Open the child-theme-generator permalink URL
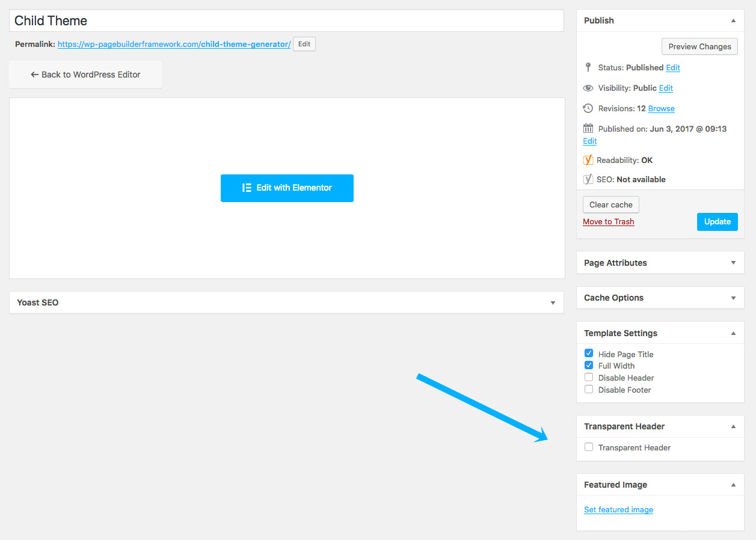 (x=174, y=44)
